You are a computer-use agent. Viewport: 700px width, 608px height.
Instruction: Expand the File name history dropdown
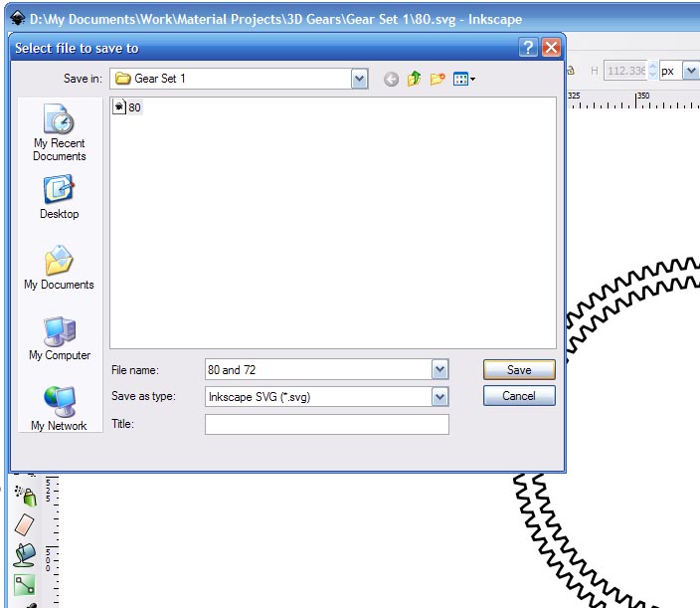click(x=439, y=369)
